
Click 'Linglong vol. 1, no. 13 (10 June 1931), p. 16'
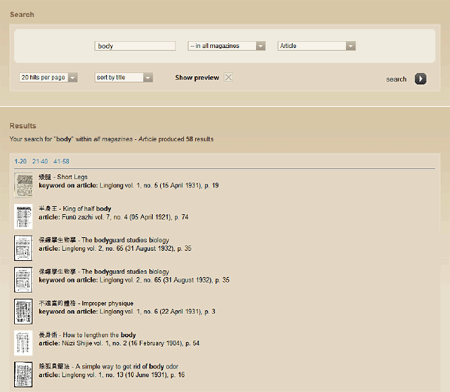pos(123,375)
